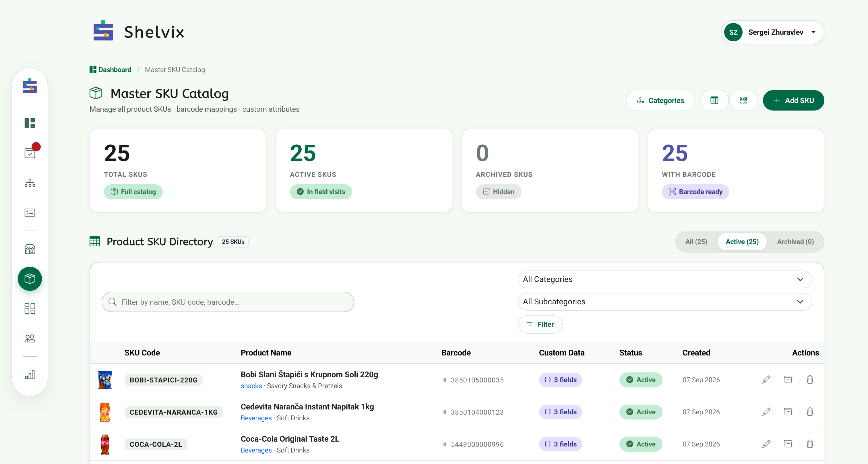The image size is (868, 464).
Task: Archive the COCA-COLA-2L SKU
Action: tap(788, 444)
